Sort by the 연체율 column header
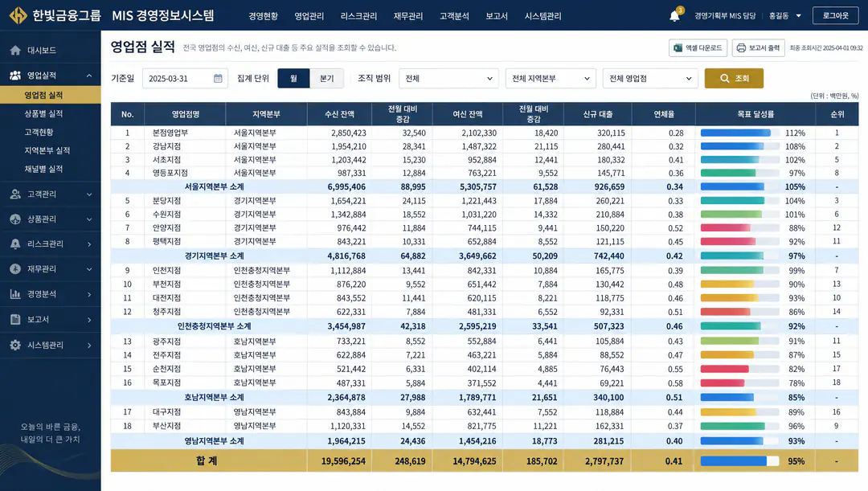Image resolution: width=868 pixels, height=491 pixels. 665,114
